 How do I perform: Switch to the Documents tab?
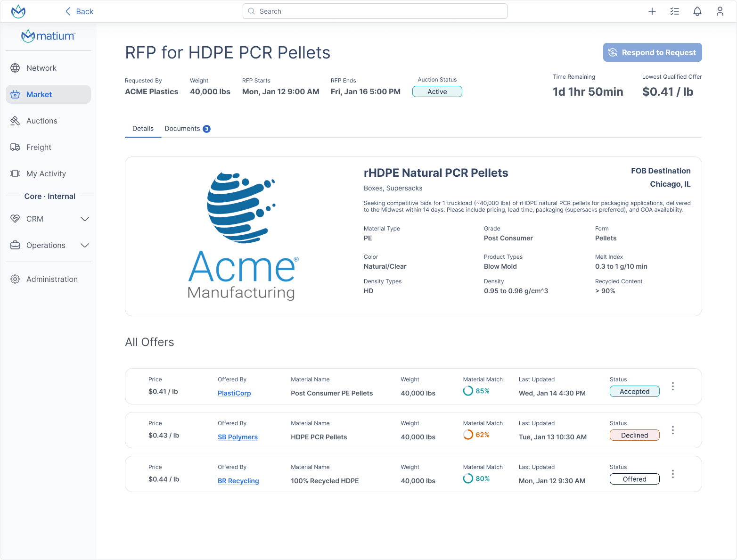pyautogui.click(x=183, y=128)
